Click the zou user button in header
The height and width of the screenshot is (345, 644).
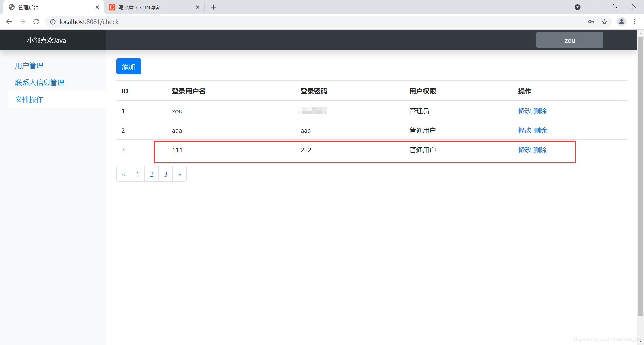coord(570,40)
